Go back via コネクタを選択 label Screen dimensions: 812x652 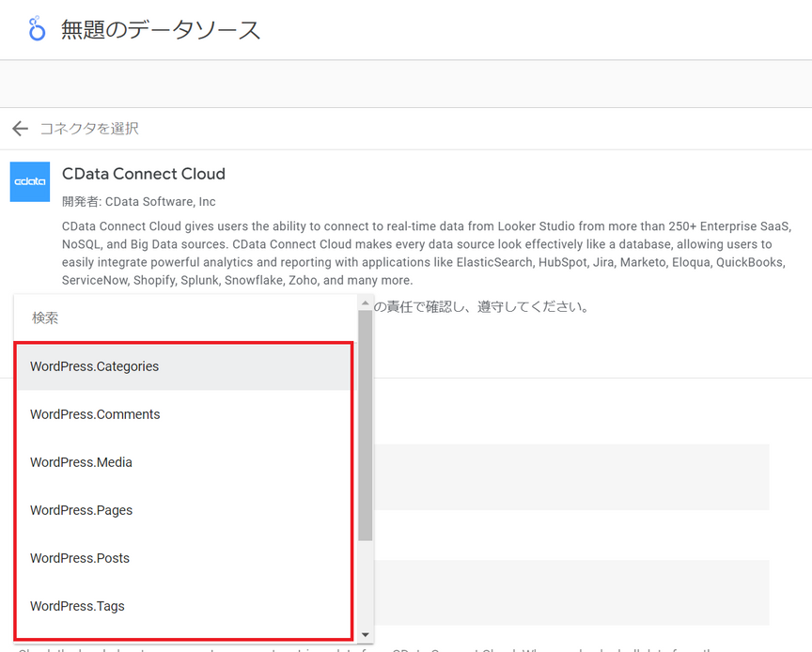[x=89, y=129]
